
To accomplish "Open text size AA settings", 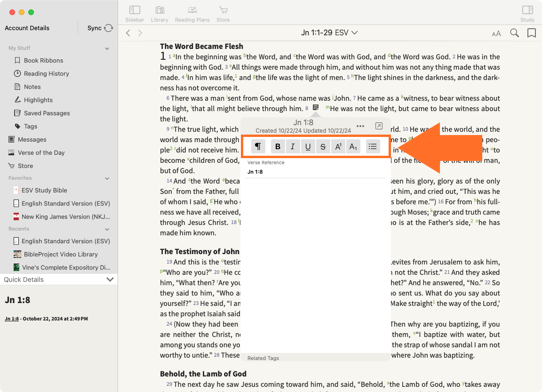I will tap(496, 33).
